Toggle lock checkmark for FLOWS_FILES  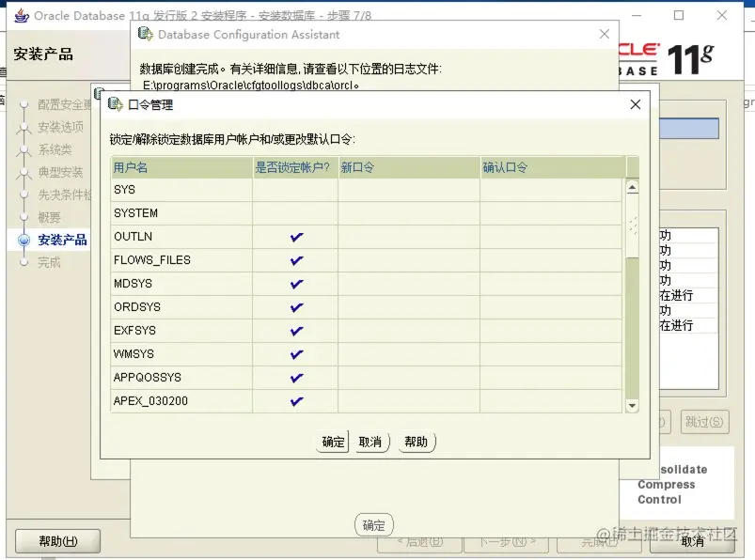296,260
